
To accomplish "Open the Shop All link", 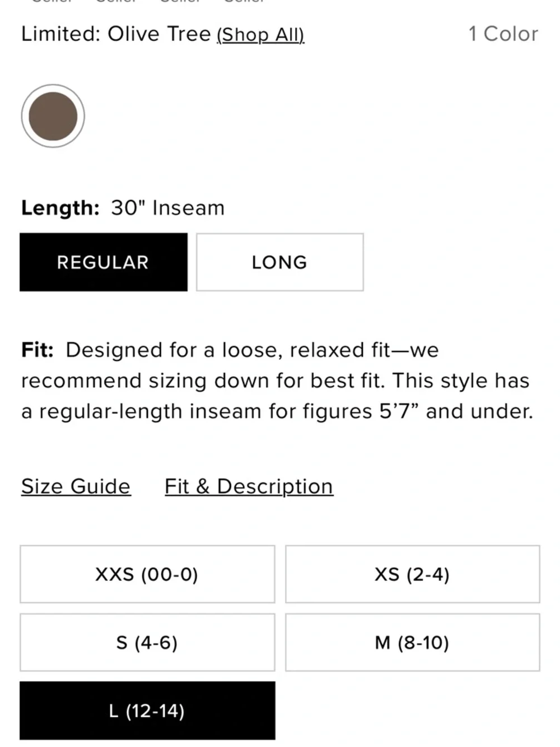I will (260, 35).
